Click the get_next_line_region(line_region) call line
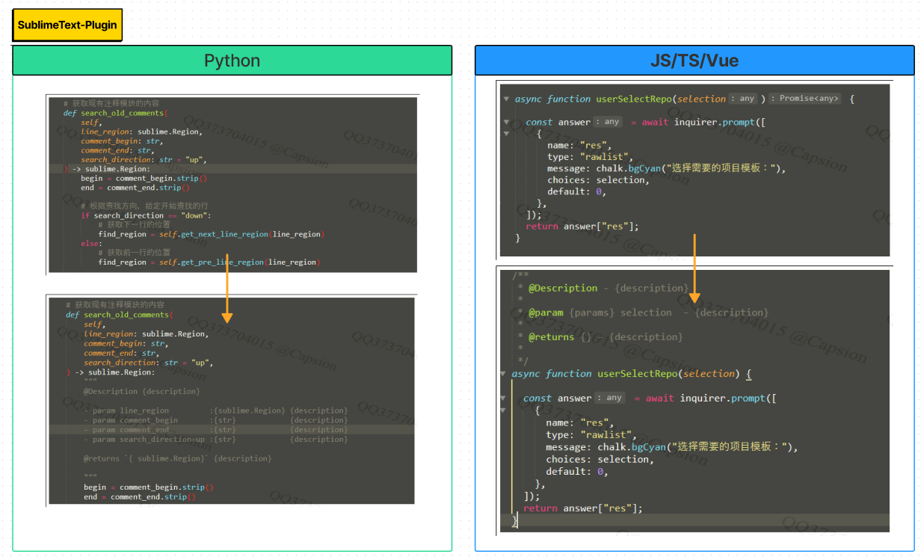The height and width of the screenshot is (560, 924). tap(211, 234)
